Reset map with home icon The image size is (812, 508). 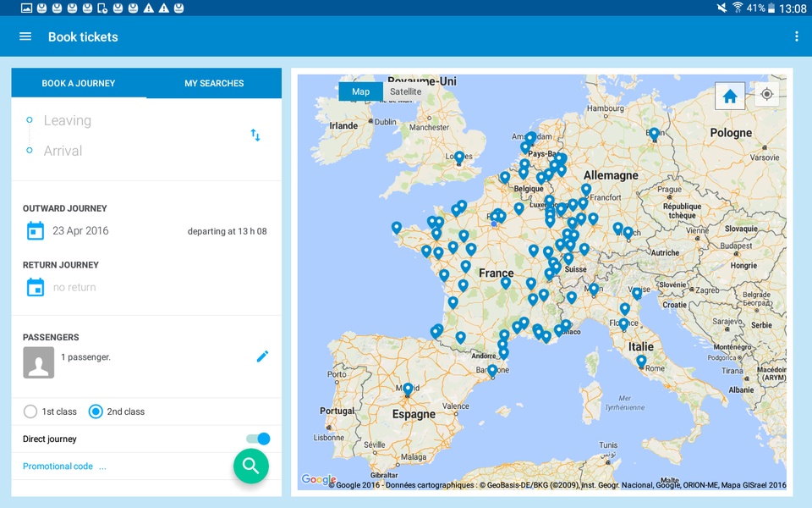pyautogui.click(x=730, y=96)
